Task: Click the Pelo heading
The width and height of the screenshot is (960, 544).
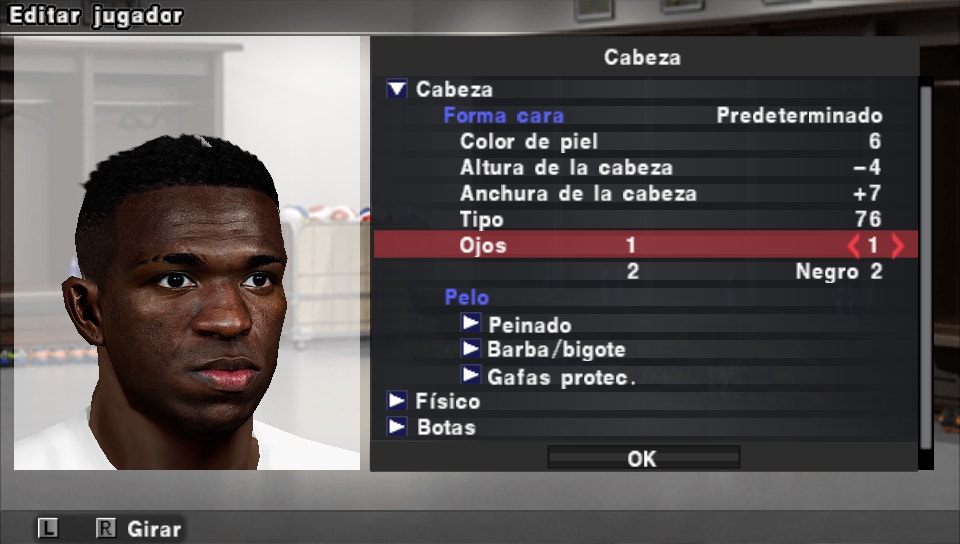Action: pos(467,297)
